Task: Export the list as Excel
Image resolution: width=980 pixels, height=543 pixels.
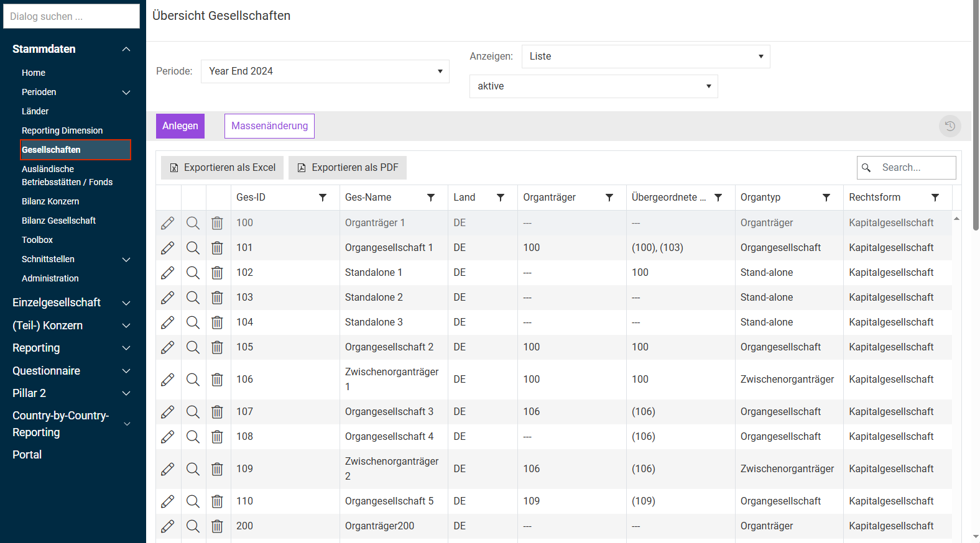Action: [x=223, y=168]
